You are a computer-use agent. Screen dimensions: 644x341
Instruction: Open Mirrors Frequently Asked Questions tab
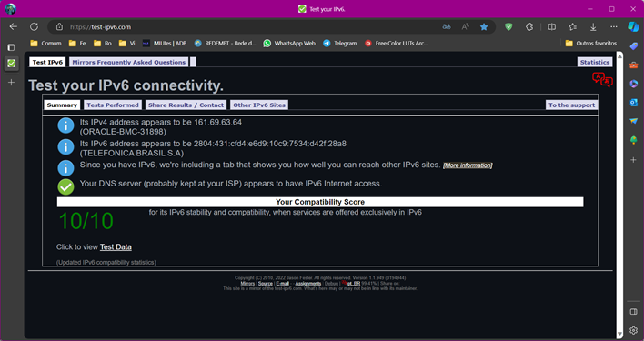pos(129,63)
